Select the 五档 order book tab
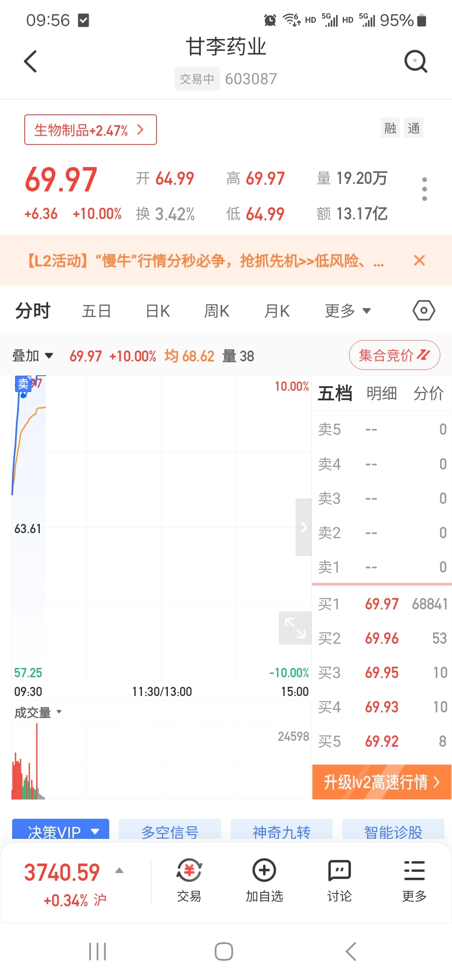The height and width of the screenshot is (980, 452). 335,394
